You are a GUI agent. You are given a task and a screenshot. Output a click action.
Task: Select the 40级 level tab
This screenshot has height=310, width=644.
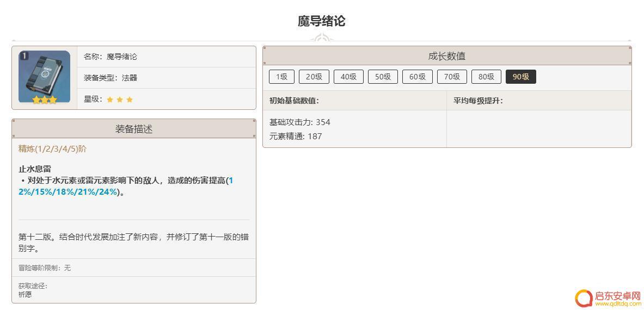349,77
